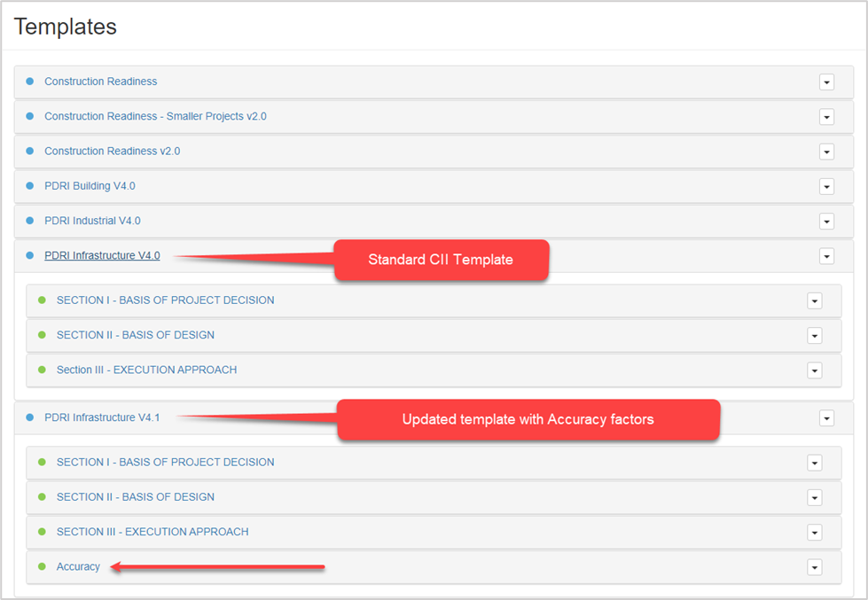Open SECTION III - EXECUTION APPROACH under V4.1

152,532
